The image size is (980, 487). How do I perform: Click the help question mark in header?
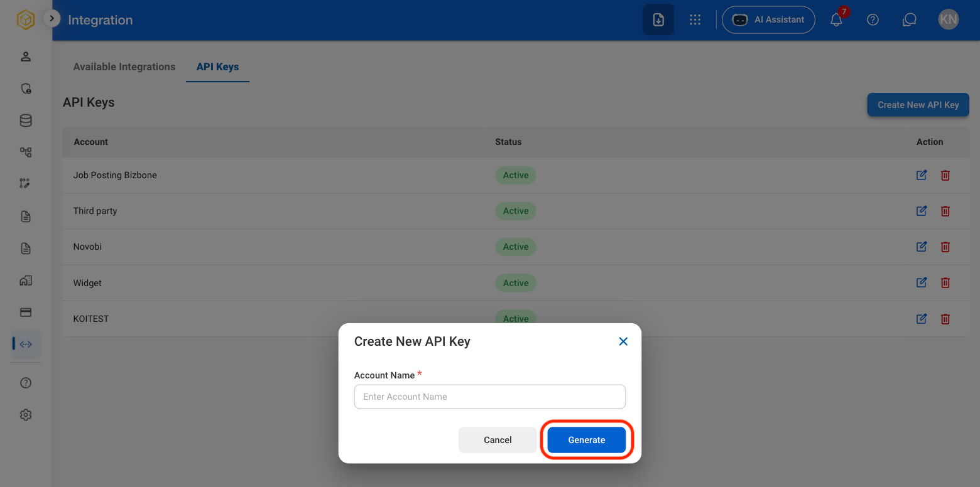(873, 19)
